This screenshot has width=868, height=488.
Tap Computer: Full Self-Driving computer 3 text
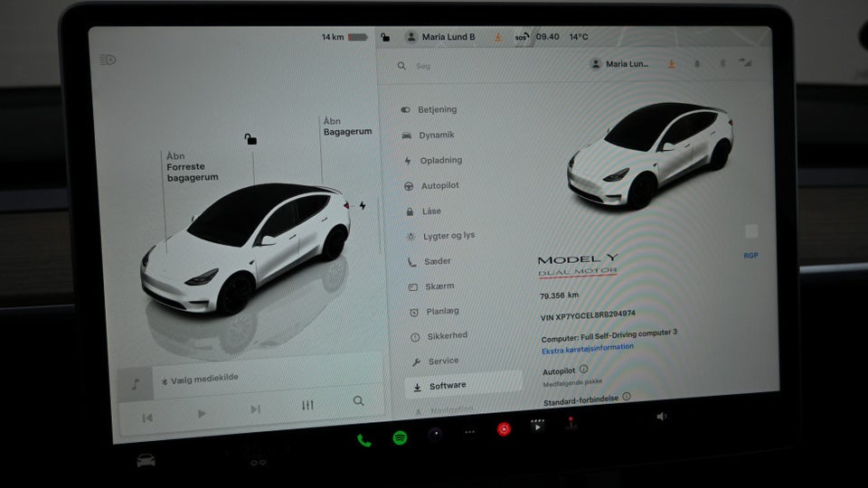click(609, 334)
